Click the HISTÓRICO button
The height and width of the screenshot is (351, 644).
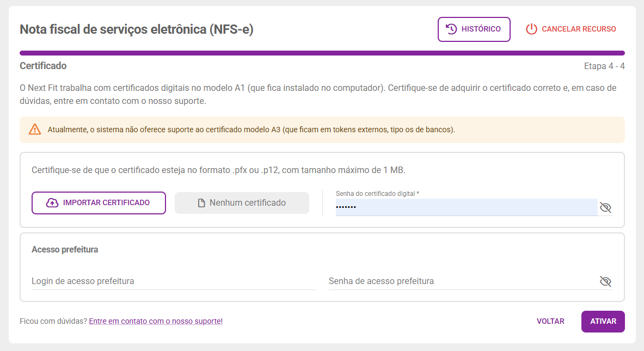tap(474, 29)
